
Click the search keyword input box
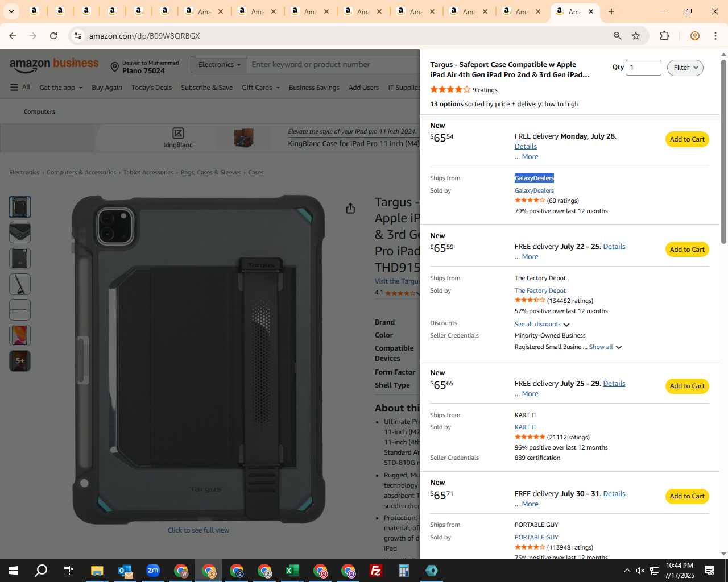(333, 64)
